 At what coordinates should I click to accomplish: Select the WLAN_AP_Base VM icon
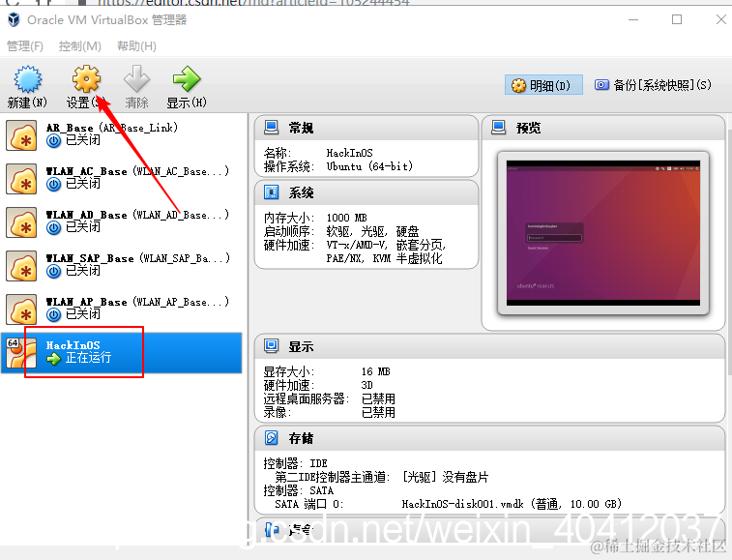(x=21, y=309)
